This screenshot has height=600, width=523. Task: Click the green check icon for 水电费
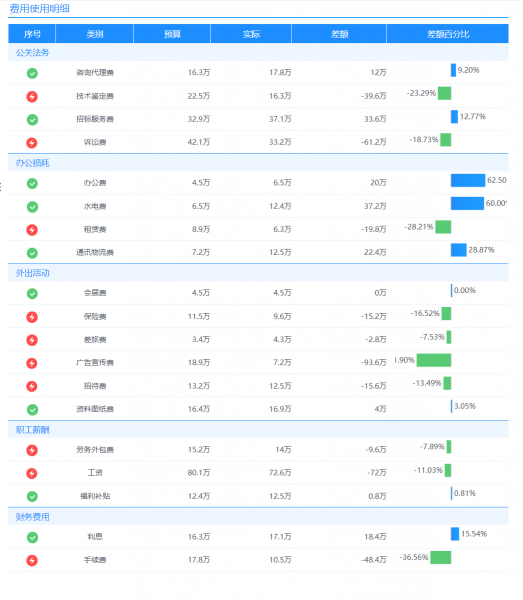32,207
